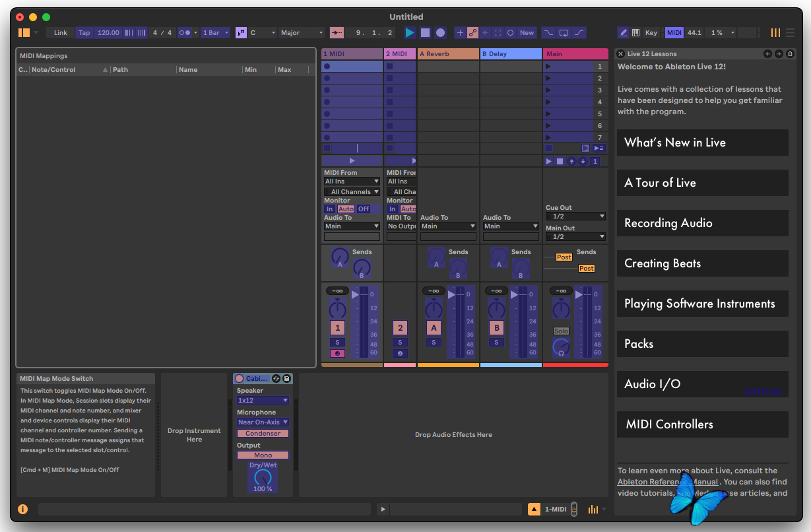The height and width of the screenshot is (532, 811).
Task: Click the Info View icon in status bar
Action: coord(23,509)
